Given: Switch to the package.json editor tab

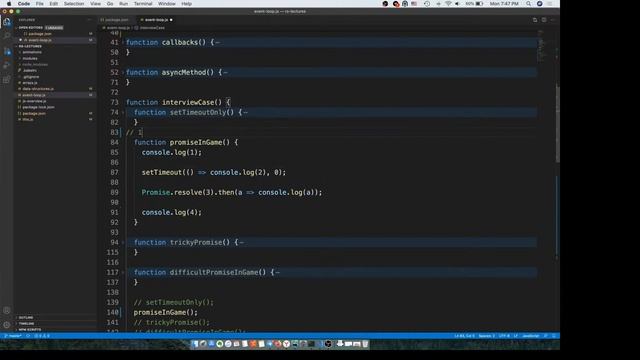Looking at the screenshot, I should click(116, 20).
